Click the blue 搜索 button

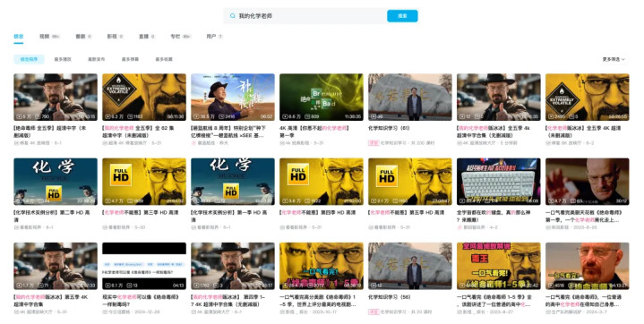coord(402,16)
